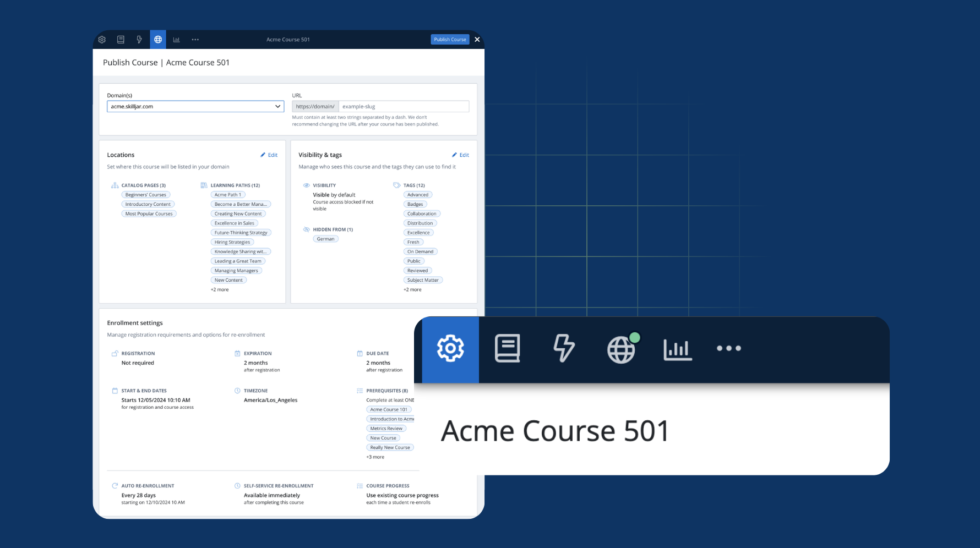
Task: Select the curriculum book icon in the toolbar
Action: point(121,39)
